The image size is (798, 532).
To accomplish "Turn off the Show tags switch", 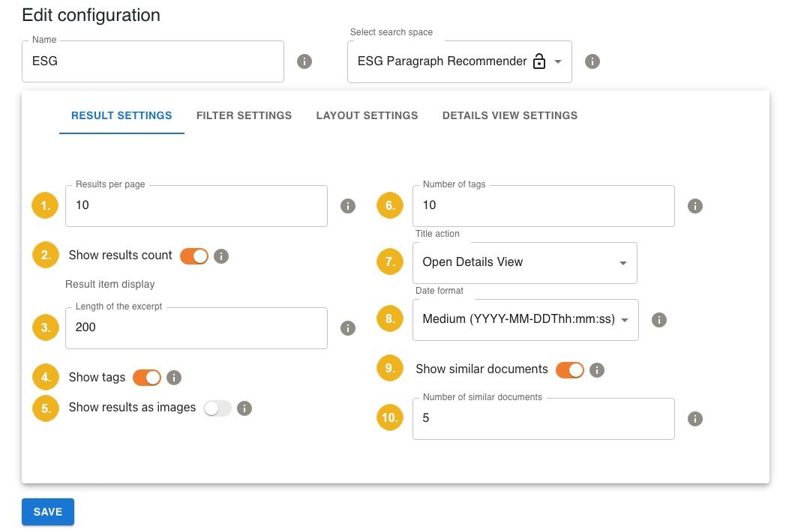I will 147,378.
